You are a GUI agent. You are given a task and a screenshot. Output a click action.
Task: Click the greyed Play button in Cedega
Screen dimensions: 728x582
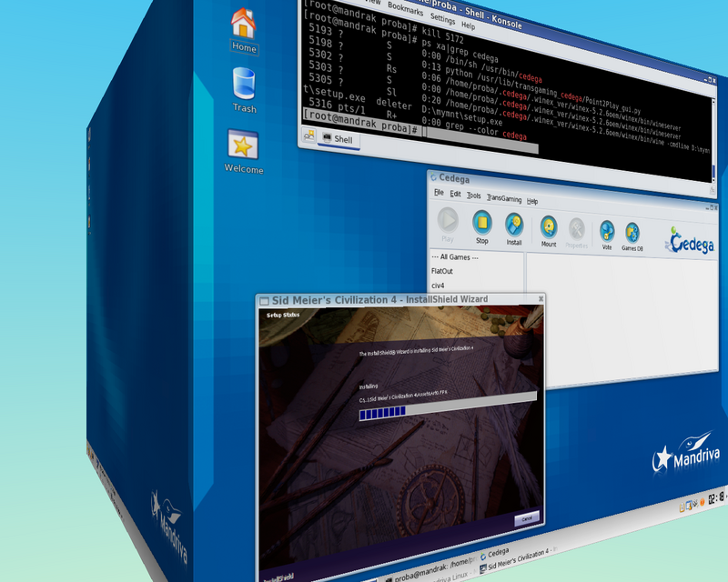(x=448, y=225)
